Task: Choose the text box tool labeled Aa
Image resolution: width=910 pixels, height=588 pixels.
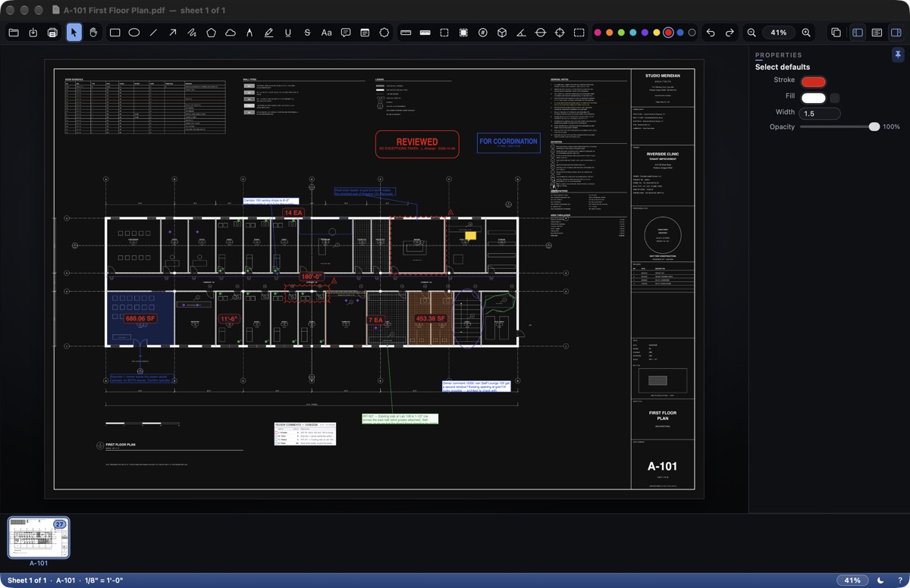Action: (x=327, y=33)
